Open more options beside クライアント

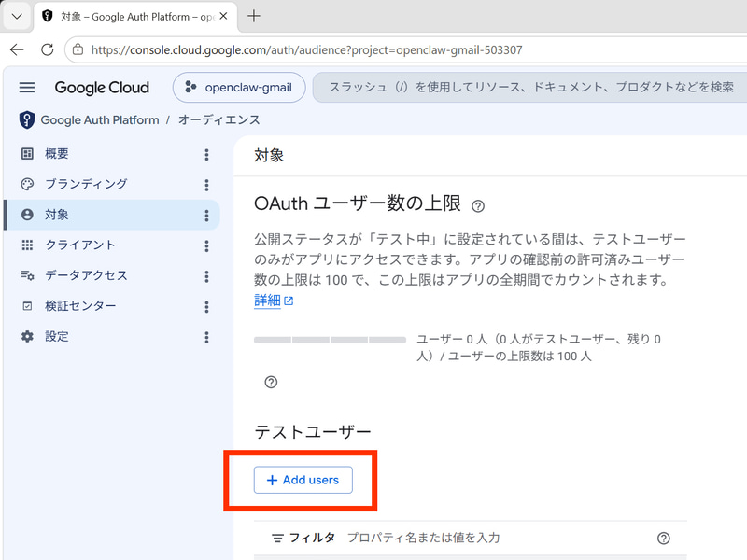point(206,245)
